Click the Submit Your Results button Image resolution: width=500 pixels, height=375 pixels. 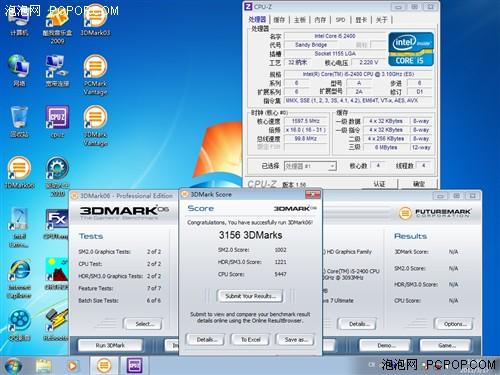(250, 296)
